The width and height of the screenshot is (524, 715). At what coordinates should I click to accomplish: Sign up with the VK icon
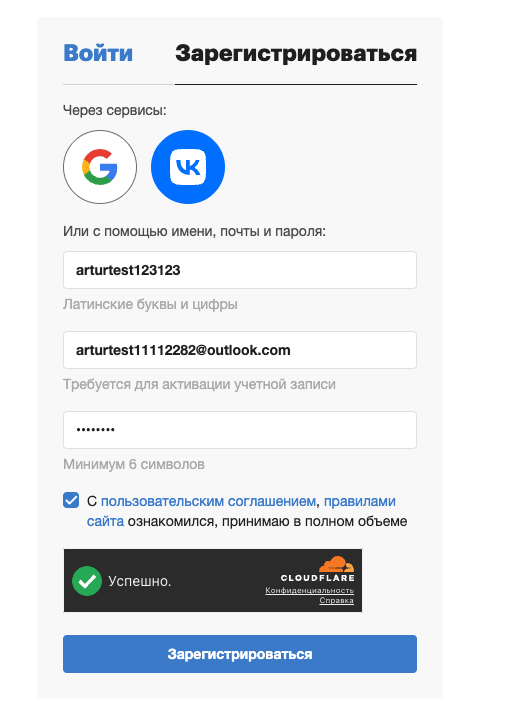pyautogui.click(x=188, y=167)
